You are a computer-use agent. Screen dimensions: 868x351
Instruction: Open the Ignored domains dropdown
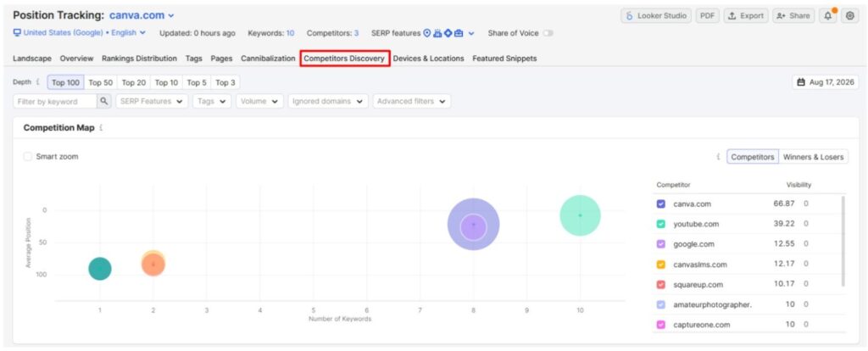[x=328, y=101]
